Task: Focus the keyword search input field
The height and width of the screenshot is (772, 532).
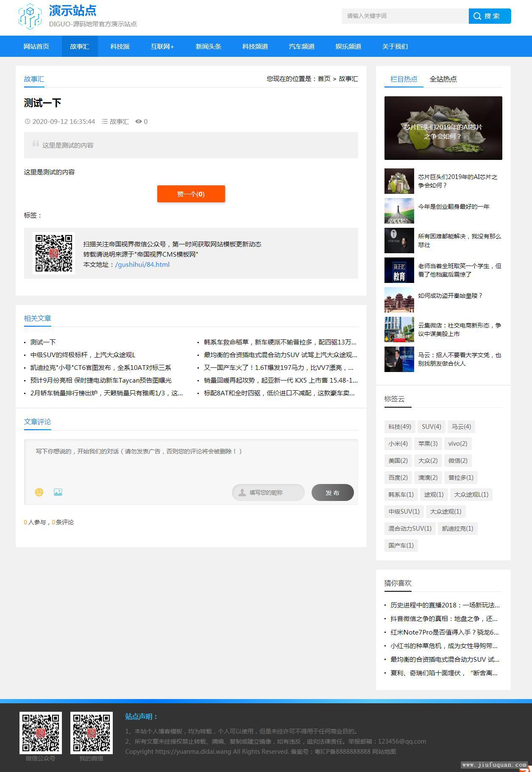Action: [405, 16]
